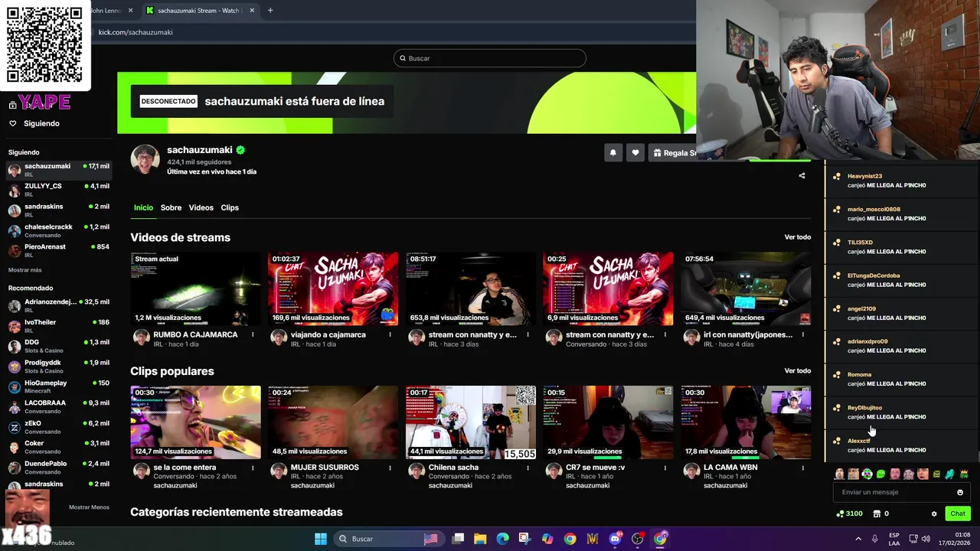Click the 3100 channel points icon
The image size is (980, 551).
click(841, 514)
